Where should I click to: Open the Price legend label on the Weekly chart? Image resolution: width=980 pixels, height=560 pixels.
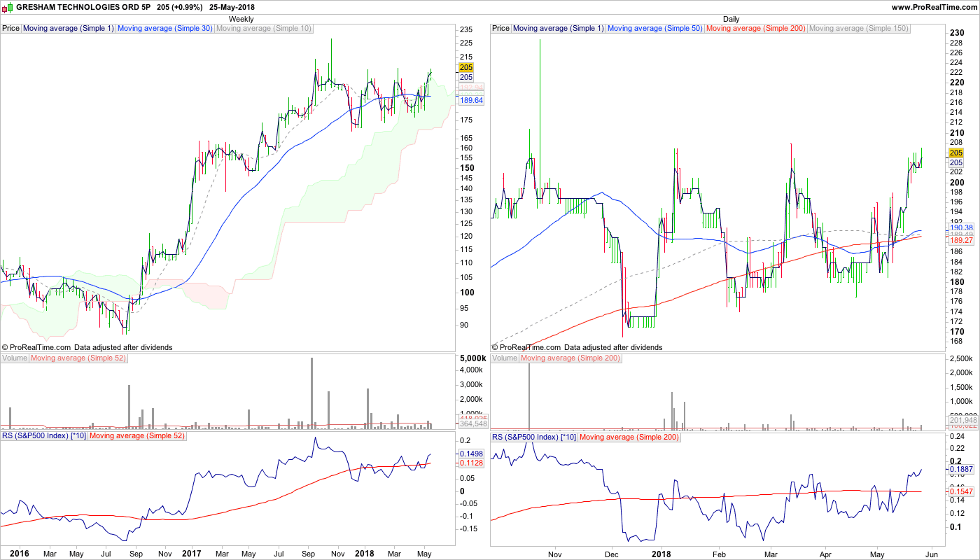tap(11, 29)
